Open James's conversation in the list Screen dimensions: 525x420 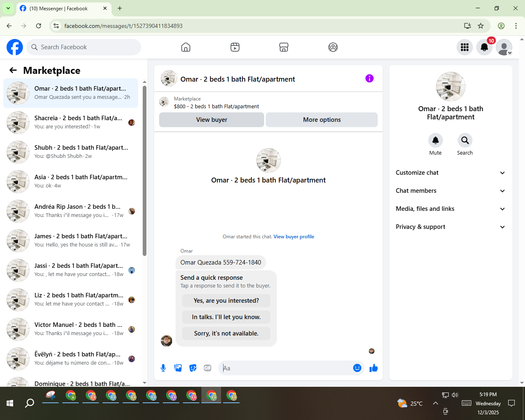71,241
